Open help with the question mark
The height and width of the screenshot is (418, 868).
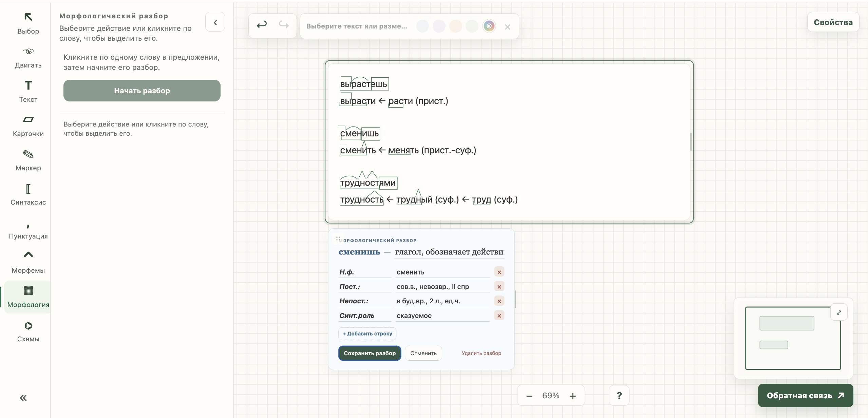click(619, 395)
